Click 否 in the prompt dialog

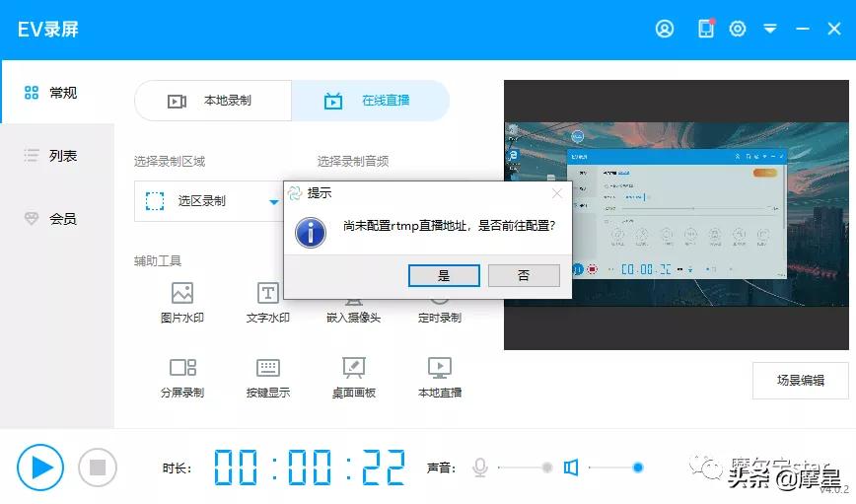click(524, 276)
